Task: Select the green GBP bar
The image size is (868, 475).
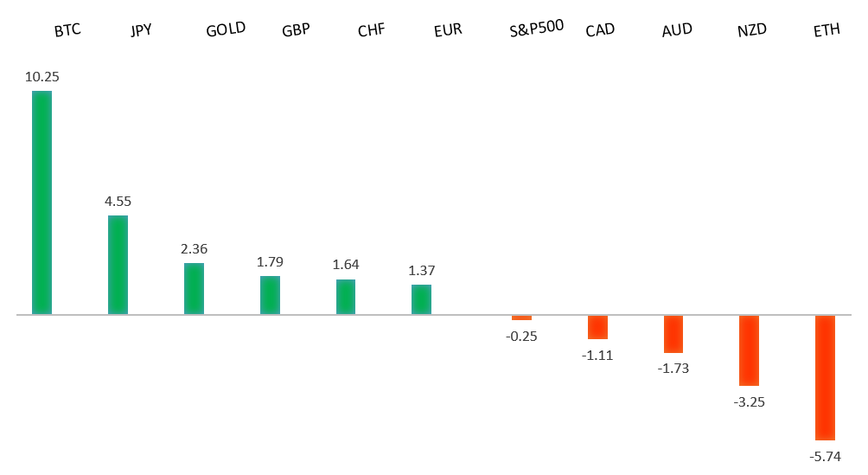Action: click(270, 295)
